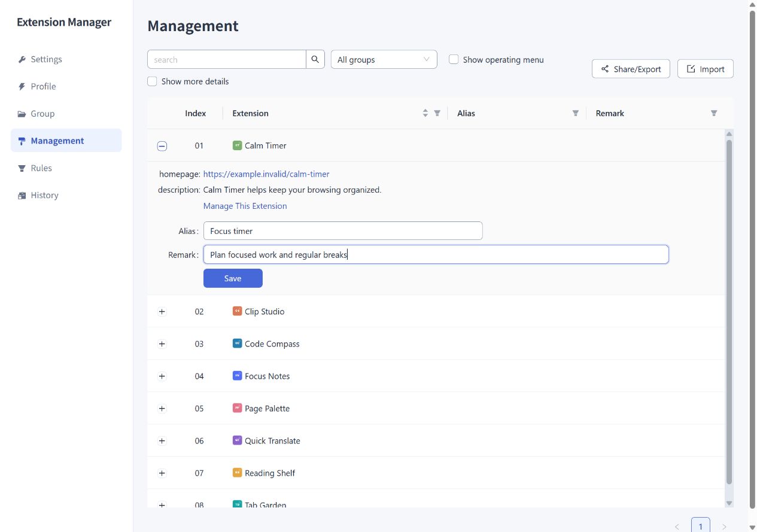
Task: Click into the Alias input field
Action: [x=343, y=231]
